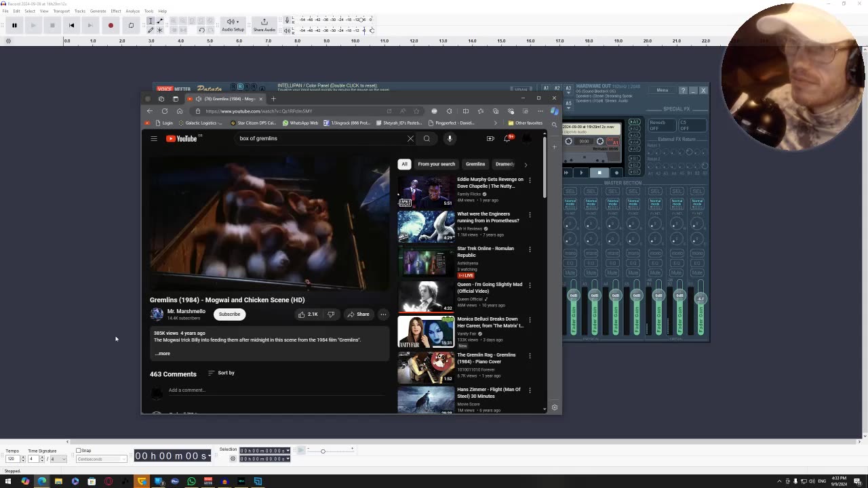Adjust Voicemeeter fader showing -4.7
868x488 pixels.
click(701, 298)
